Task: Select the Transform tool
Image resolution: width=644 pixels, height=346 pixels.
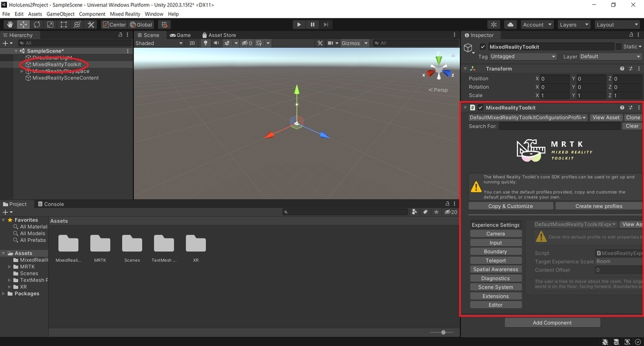Action: [77, 25]
